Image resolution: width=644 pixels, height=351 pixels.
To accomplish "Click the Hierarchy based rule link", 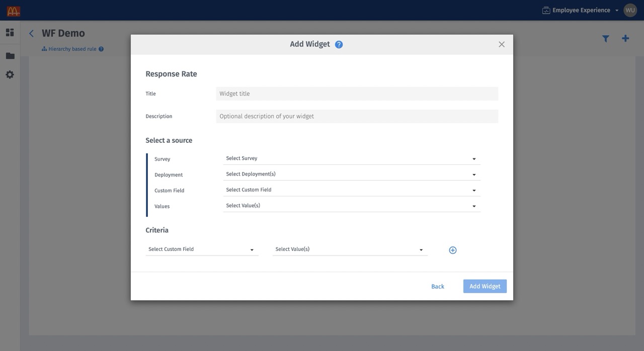I will [71, 49].
